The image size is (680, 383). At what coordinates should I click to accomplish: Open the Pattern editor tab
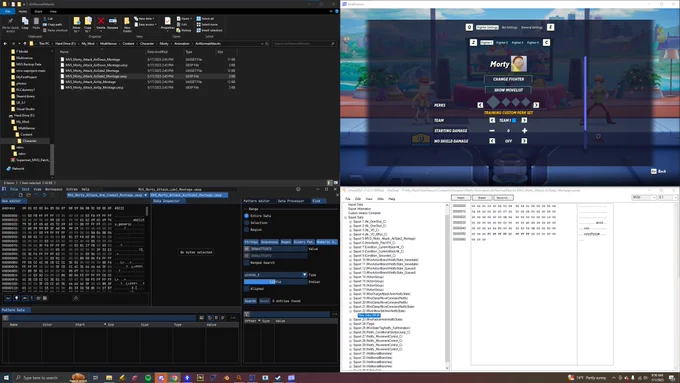(x=256, y=201)
